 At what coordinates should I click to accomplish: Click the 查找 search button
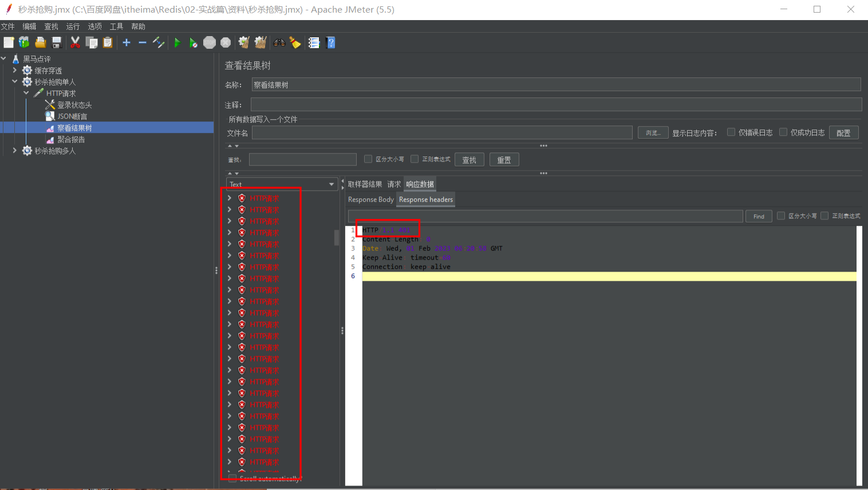(469, 160)
